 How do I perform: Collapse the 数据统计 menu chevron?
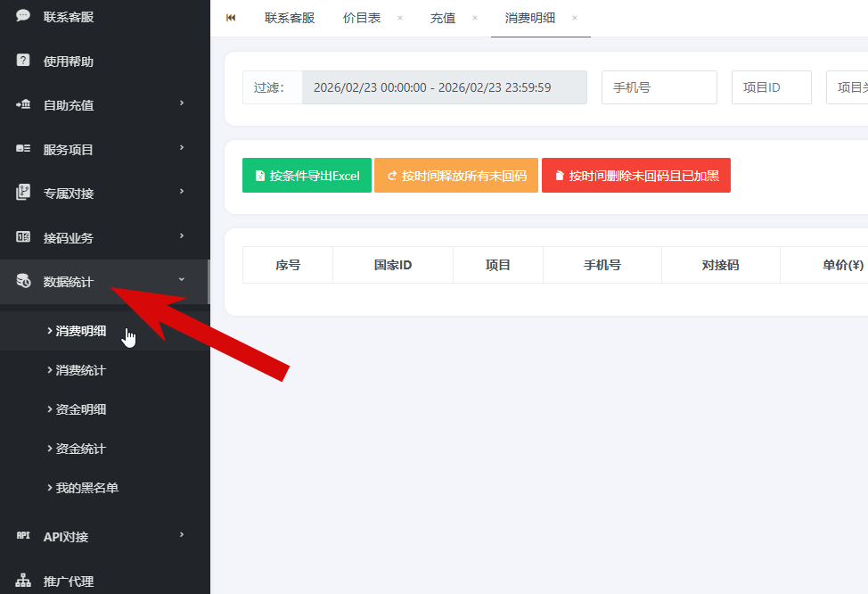click(182, 280)
